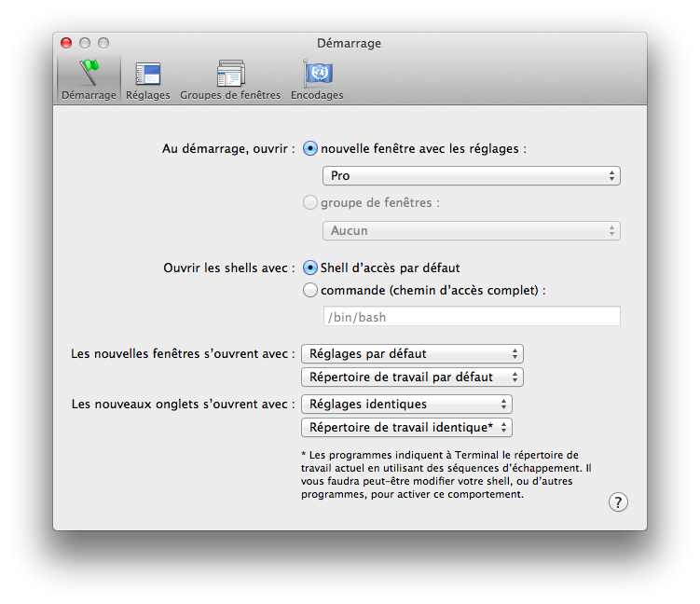700x604 pixels.
Task: Select 'nouvelle fenêtre avec les réglages' radio
Action: [x=310, y=148]
